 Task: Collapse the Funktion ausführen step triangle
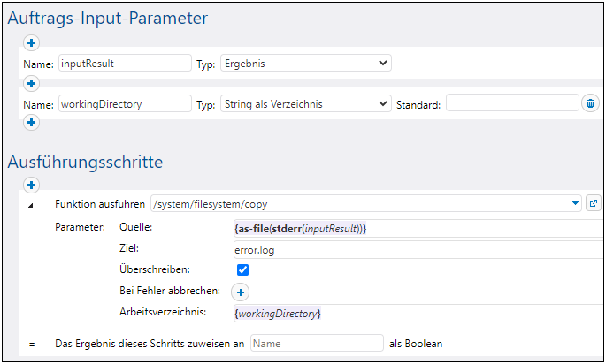click(x=32, y=205)
